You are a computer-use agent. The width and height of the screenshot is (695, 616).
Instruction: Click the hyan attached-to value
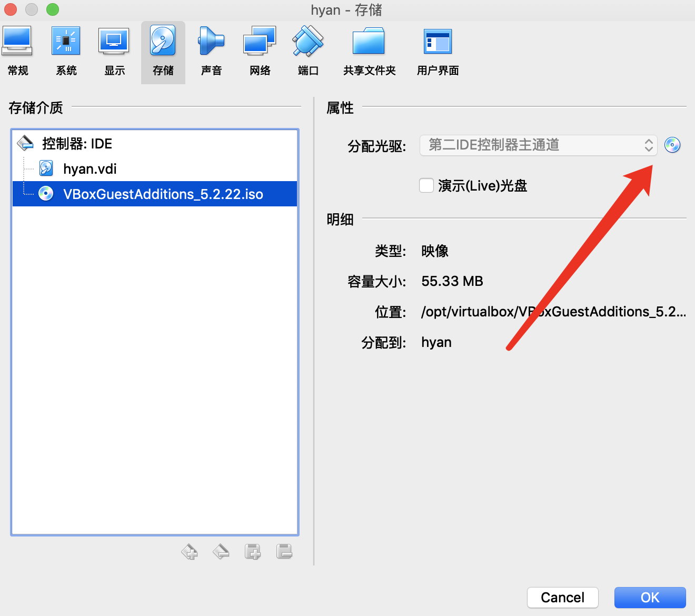click(x=436, y=343)
